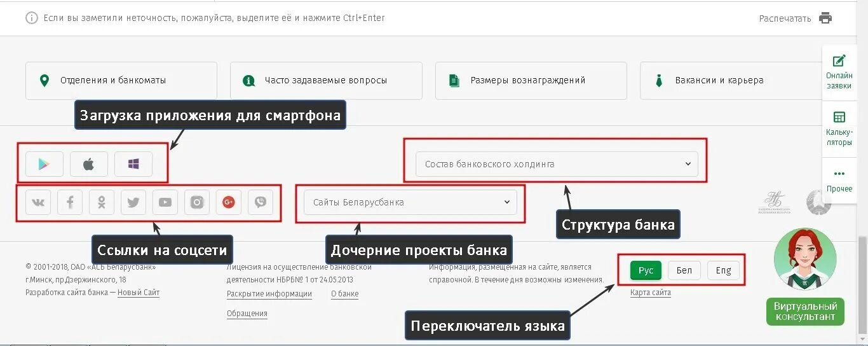
Task: Open Часто задаваемые вопросы
Action: pyautogui.click(x=326, y=81)
